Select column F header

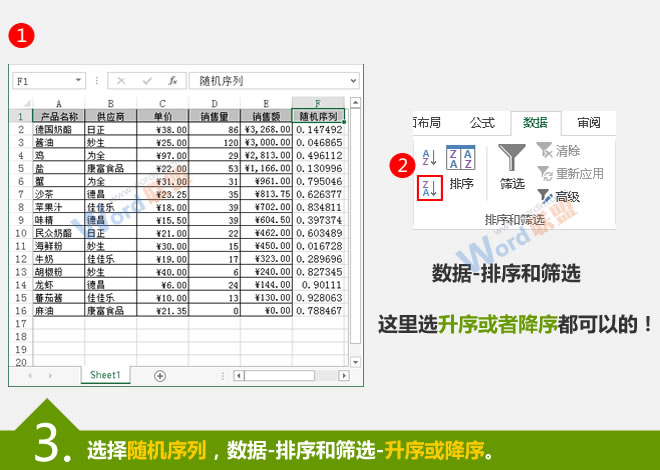tap(318, 104)
